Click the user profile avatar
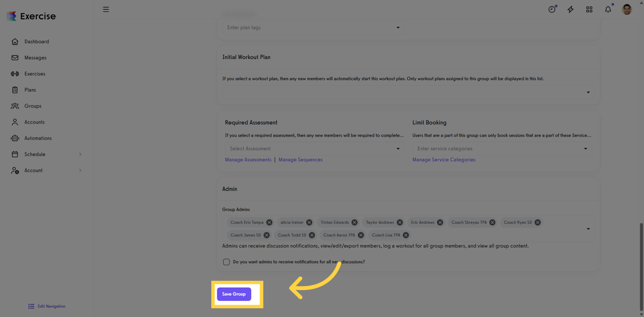Image resolution: width=644 pixels, height=317 pixels. click(627, 9)
